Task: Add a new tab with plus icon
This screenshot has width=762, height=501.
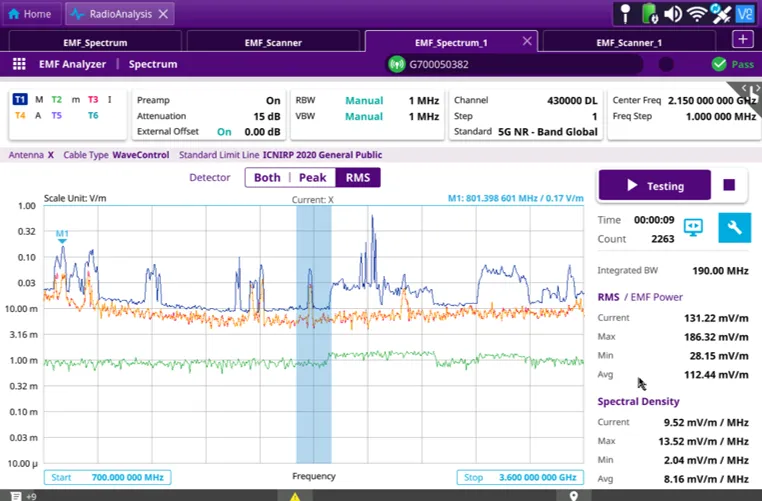Action: coord(742,39)
